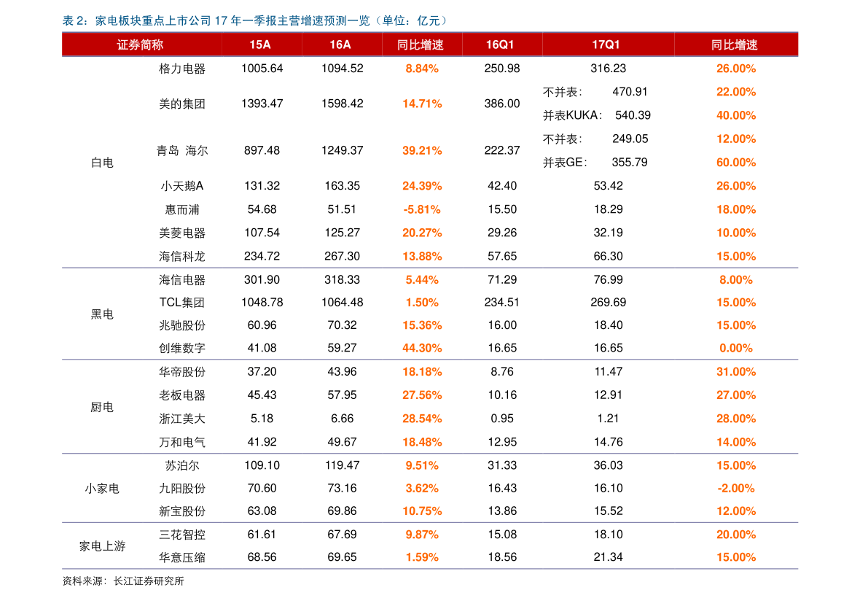Click the 美的集团 row name
The height and width of the screenshot is (601, 868).
pos(182,104)
